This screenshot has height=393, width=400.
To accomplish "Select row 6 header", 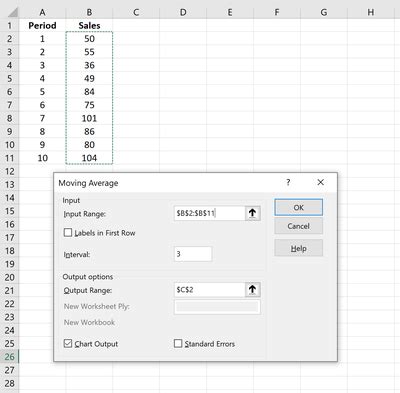I will click(x=9, y=92).
